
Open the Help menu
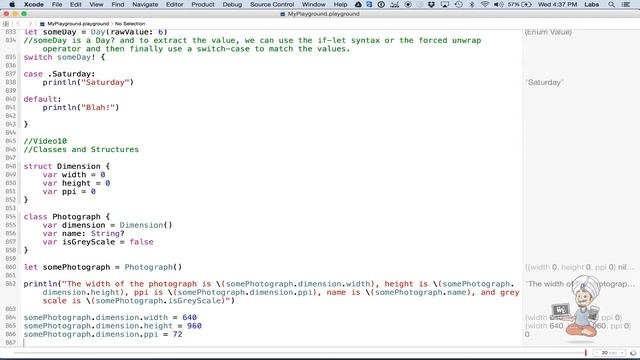click(340, 4)
